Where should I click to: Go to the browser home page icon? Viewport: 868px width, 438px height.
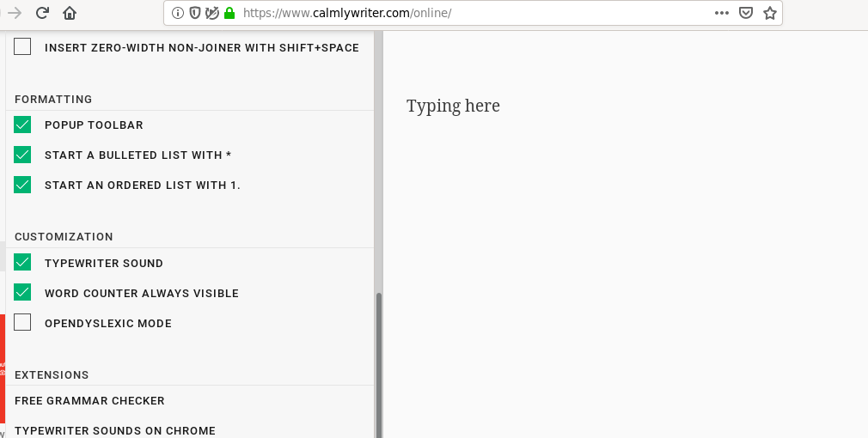click(70, 13)
